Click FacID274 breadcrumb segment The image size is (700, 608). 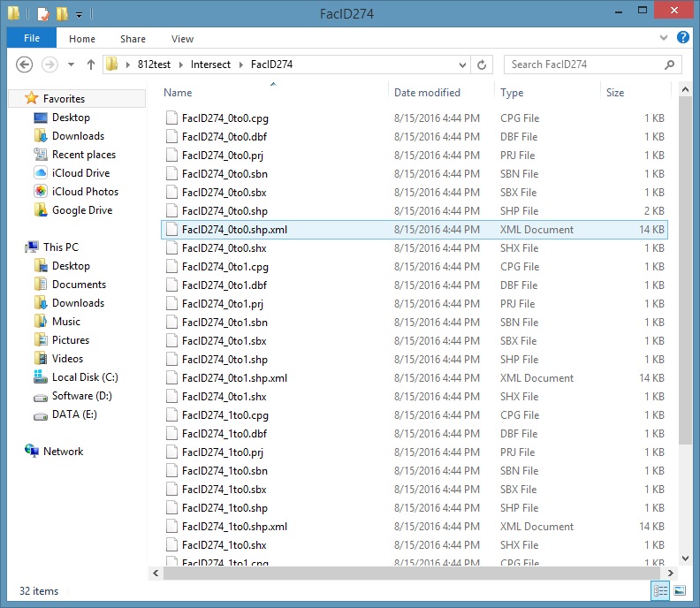[x=272, y=65]
